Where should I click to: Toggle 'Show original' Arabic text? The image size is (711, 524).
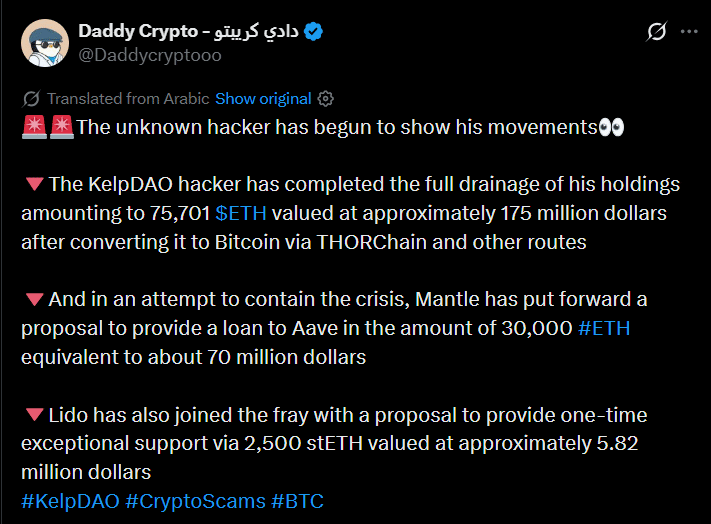pos(263,99)
